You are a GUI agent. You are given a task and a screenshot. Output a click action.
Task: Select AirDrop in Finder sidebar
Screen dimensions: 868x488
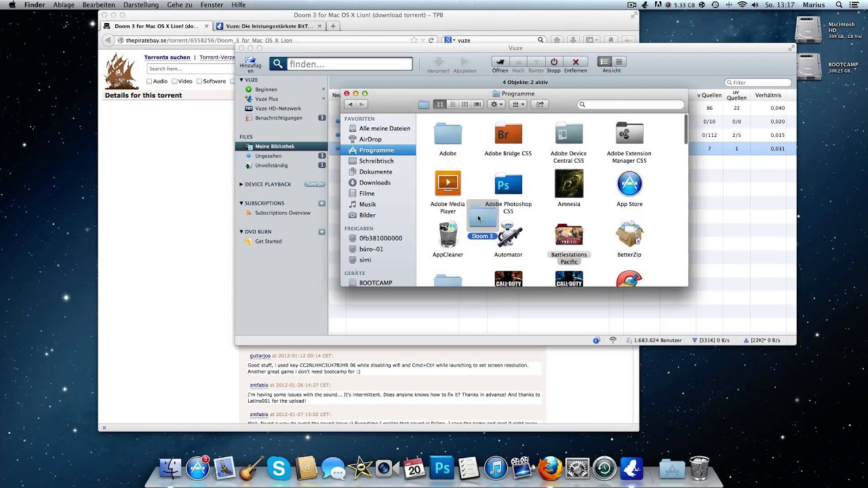click(370, 139)
